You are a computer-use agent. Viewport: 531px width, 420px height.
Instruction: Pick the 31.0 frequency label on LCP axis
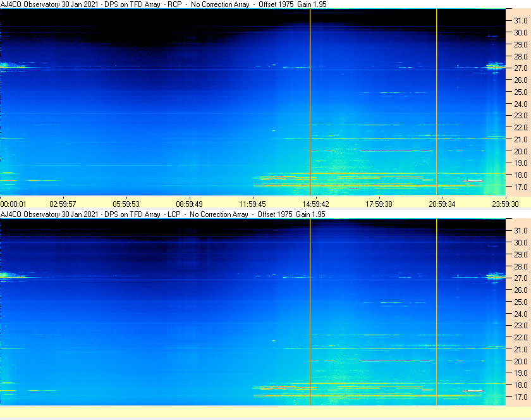coord(521,230)
